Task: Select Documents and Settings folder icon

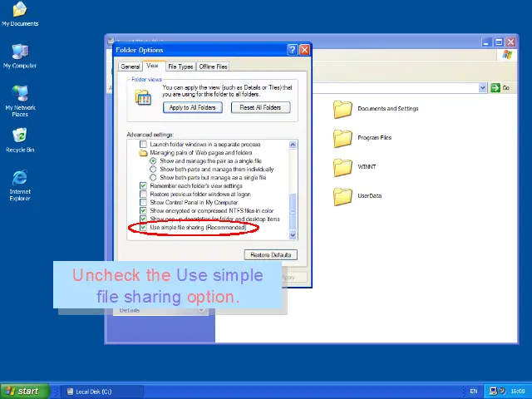Action: (x=342, y=109)
